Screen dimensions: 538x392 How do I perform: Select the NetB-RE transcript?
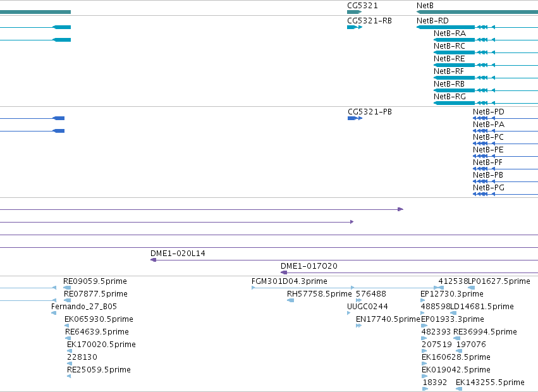pyautogui.click(x=486, y=65)
